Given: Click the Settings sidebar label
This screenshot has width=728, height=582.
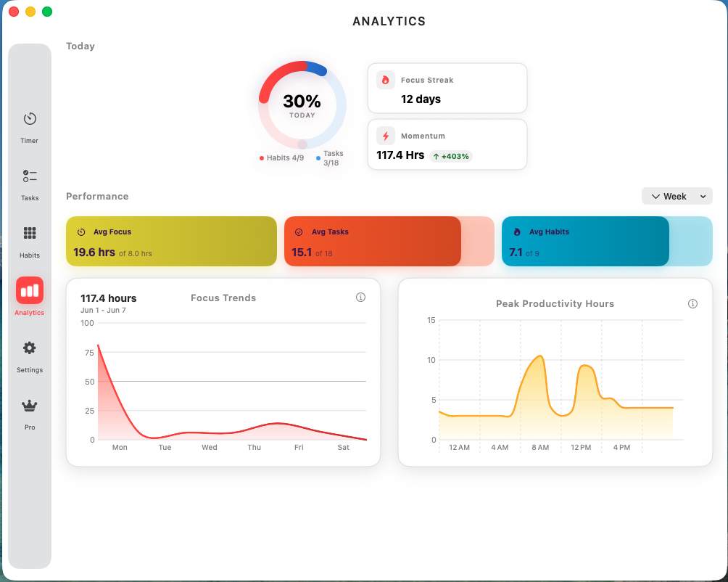Looking at the screenshot, I should pyautogui.click(x=30, y=369).
